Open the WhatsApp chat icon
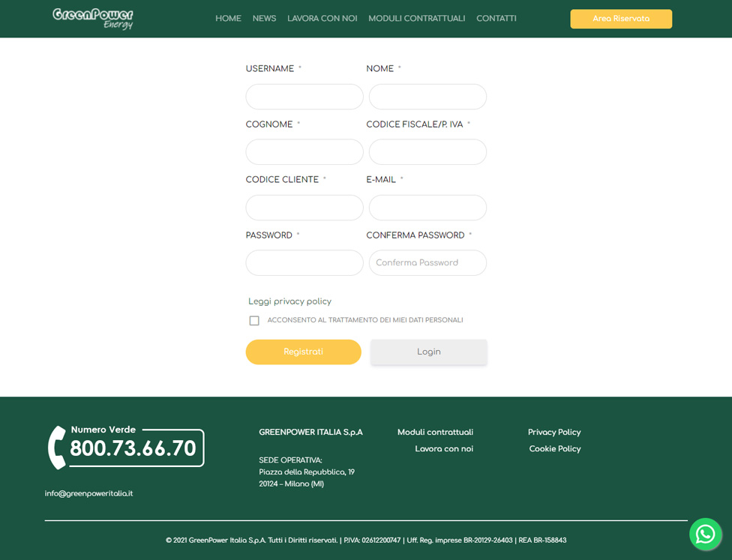Image resolution: width=732 pixels, height=560 pixels. (x=706, y=534)
